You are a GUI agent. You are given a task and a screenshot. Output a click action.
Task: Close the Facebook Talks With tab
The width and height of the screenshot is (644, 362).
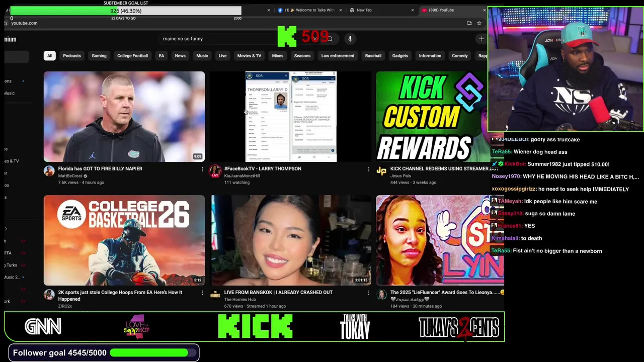coord(341,10)
